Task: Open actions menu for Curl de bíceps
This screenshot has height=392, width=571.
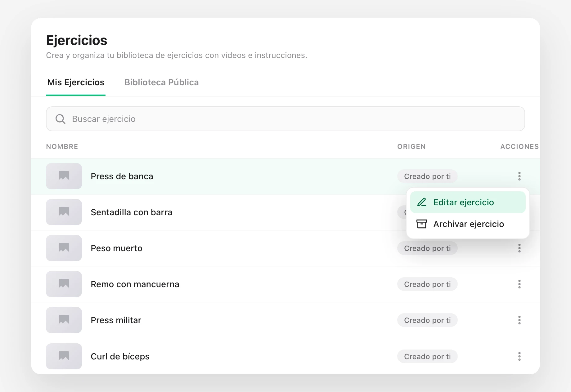Action: click(519, 356)
